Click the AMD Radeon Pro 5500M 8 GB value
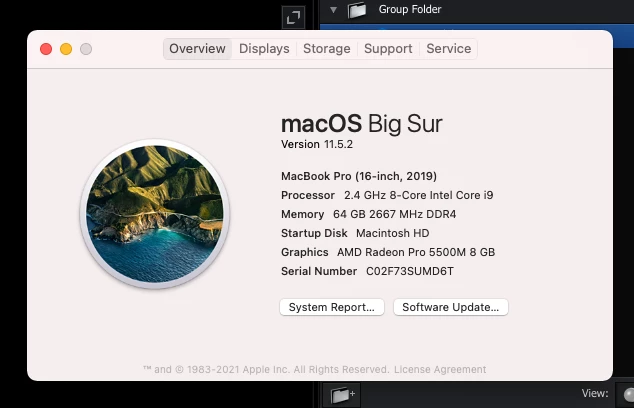This screenshot has height=408, width=634. pos(416,252)
